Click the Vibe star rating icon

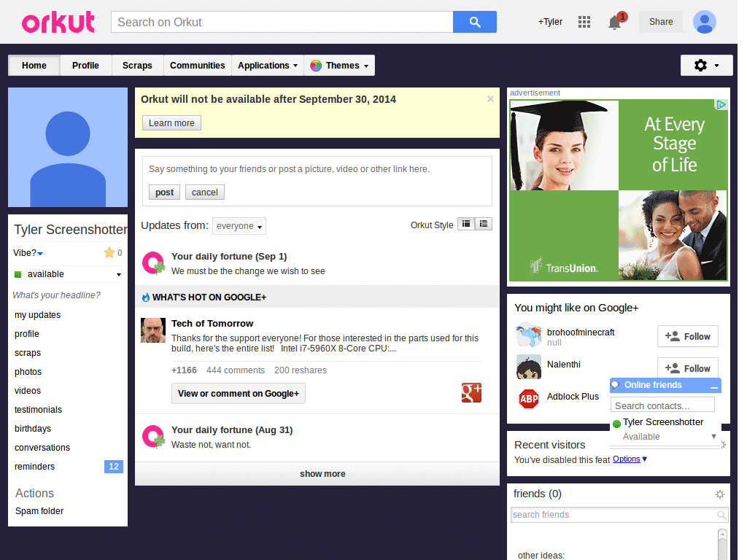(x=109, y=252)
